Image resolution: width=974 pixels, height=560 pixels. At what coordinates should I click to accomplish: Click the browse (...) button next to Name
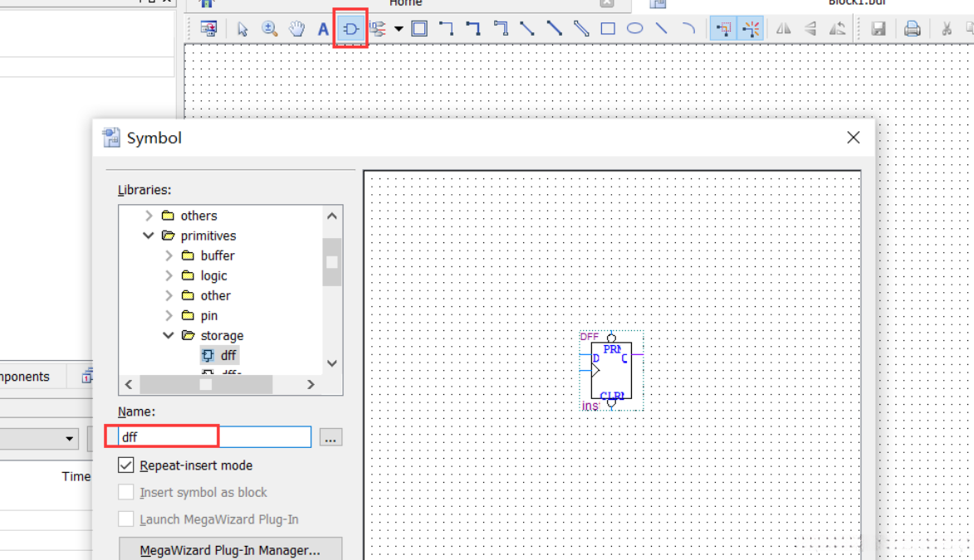point(330,438)
